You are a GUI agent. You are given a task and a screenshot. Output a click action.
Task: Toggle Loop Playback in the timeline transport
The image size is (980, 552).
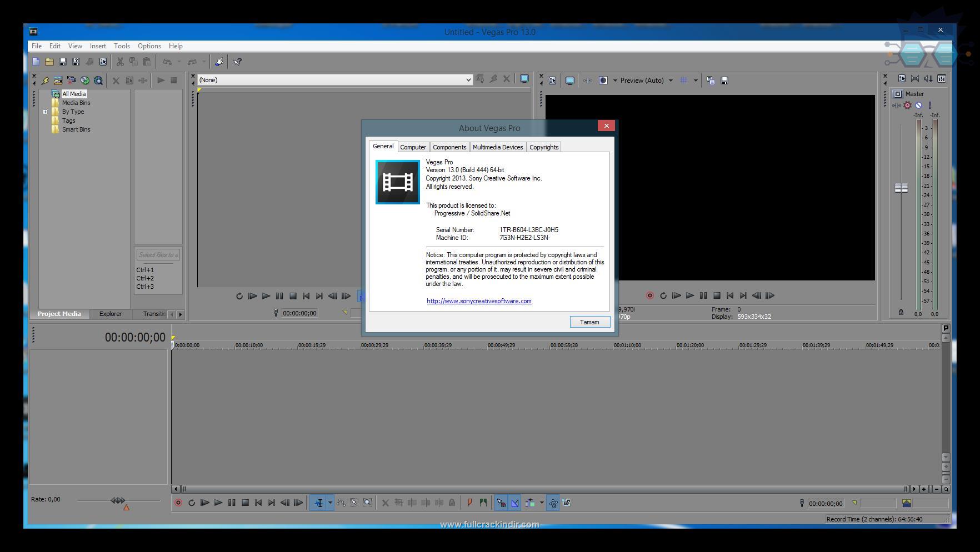point(192,503)
